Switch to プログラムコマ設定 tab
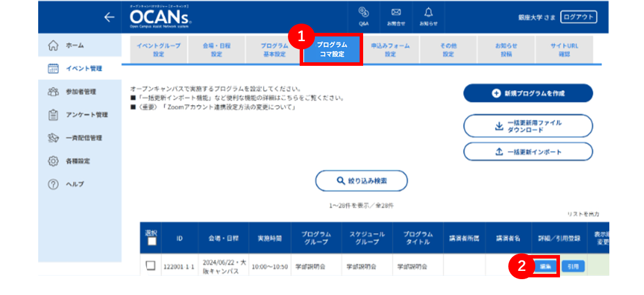The width and height of the screenshot is (644, 295). coord(332,49)
